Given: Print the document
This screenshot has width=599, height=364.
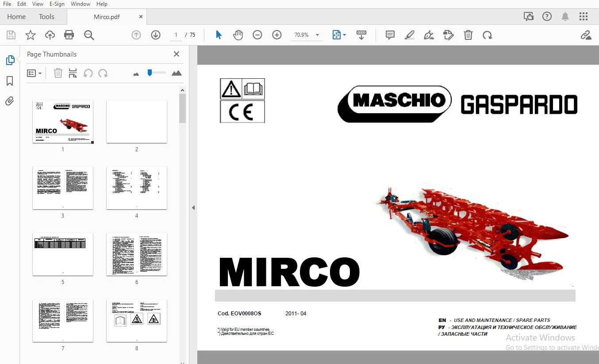Looking at the screenshot, I should tap(69, 35).
